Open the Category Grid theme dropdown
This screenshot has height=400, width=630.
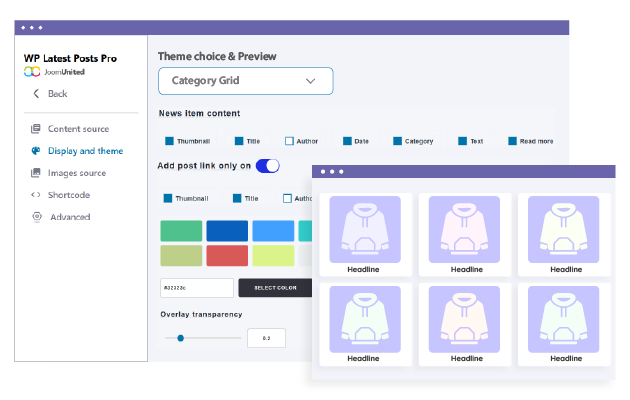(x=245, y=81)
